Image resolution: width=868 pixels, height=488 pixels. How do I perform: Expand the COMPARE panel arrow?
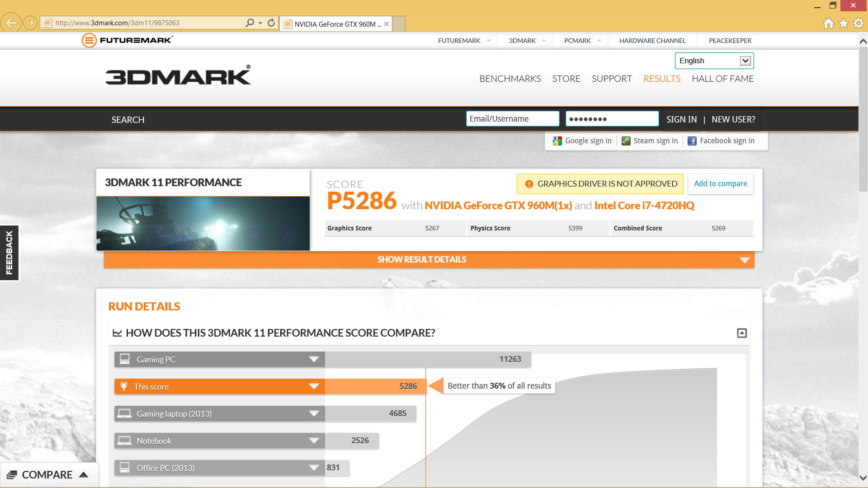(83, 475)
